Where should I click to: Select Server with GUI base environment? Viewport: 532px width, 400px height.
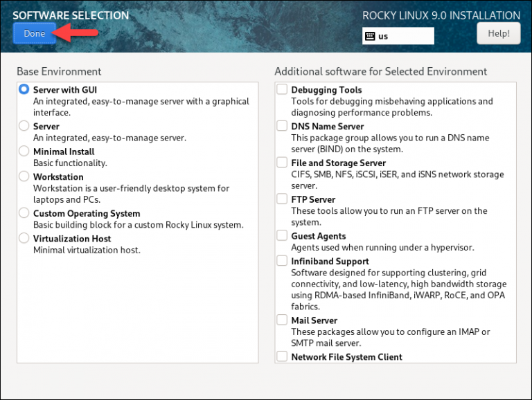pyautogui.click(x=24, y=89)
